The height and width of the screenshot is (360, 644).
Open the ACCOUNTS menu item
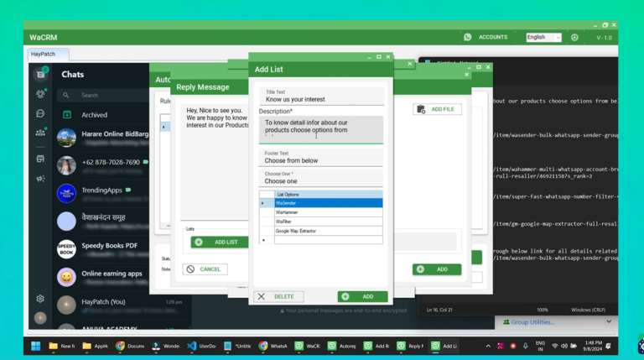[493, 37]
